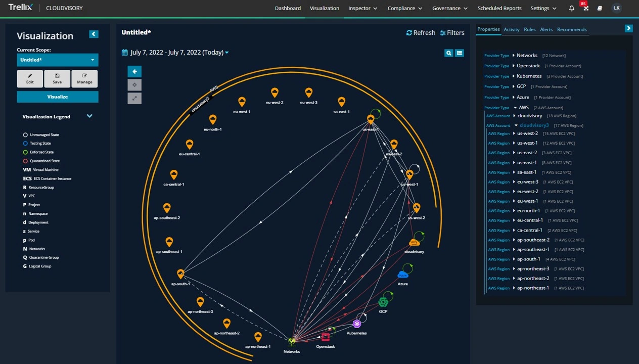Switch to the Alerts tab
The image size is (639, 364).
546,29
